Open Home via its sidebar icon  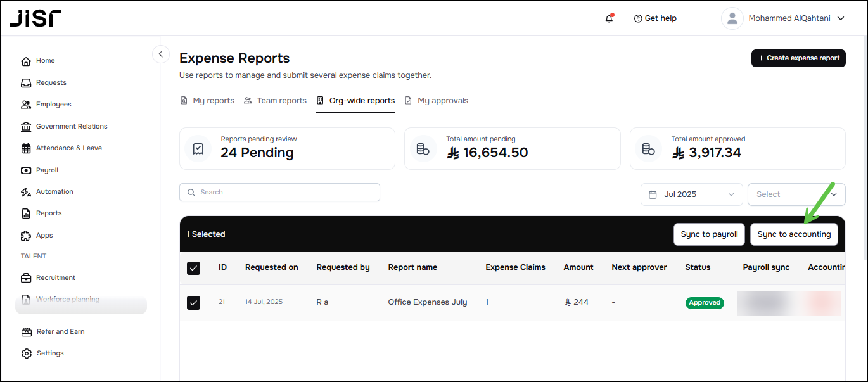[26, 61]
